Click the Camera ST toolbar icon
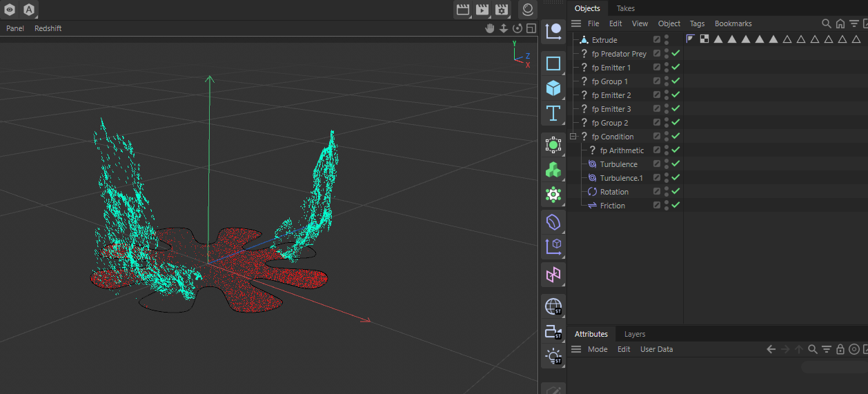 pos(553,332)
